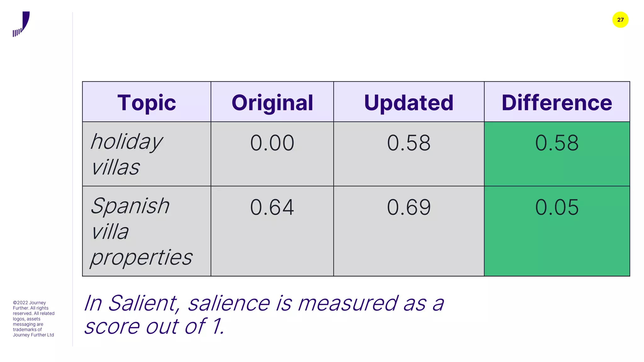
Task: Select the Updated value 0.58 for holiday villas
Action: [408, 143]
